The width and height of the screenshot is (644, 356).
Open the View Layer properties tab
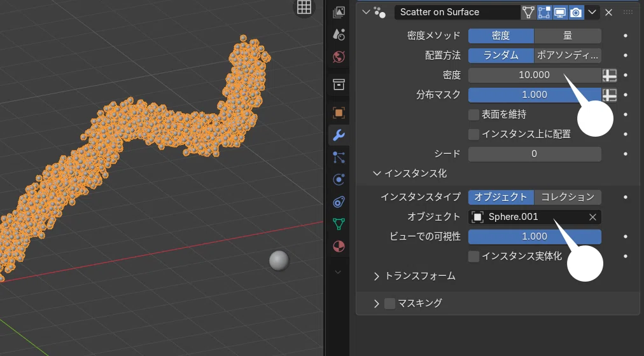339,12
